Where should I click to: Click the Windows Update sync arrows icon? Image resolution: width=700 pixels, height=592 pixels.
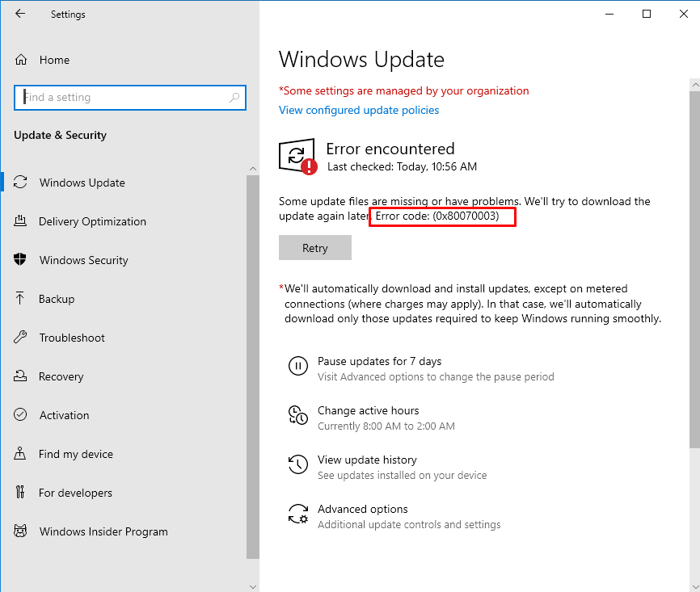pyautogui.click(x=20, y=182)
